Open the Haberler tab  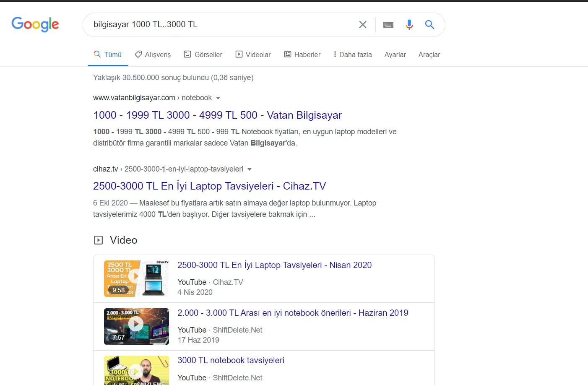pyautogui.click(x=302, y=55)
